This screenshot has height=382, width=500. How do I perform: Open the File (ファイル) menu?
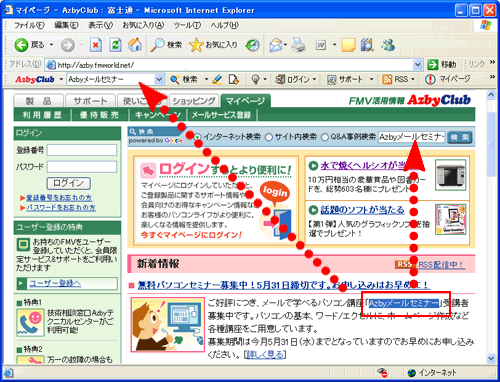(29, 25)
